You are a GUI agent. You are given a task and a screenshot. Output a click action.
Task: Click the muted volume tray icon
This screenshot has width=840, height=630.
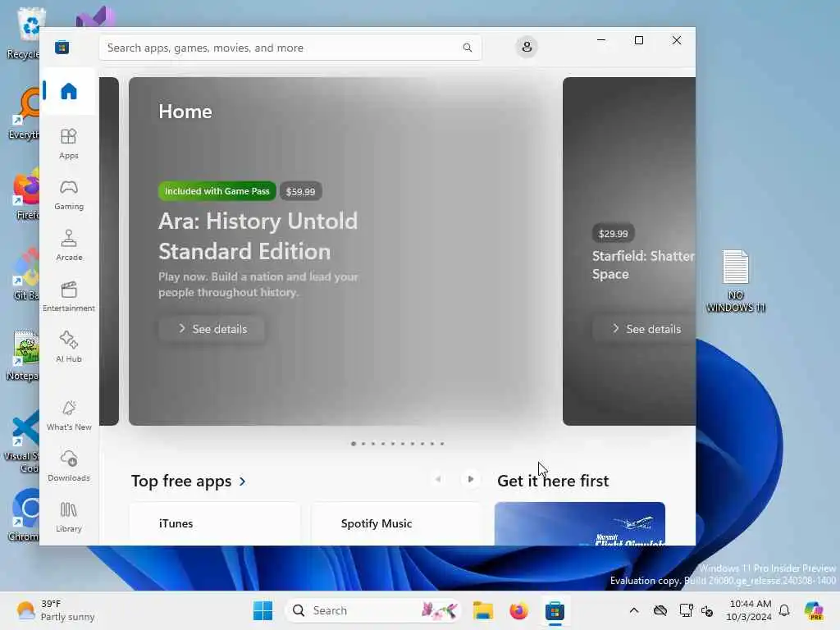(707, 610)
